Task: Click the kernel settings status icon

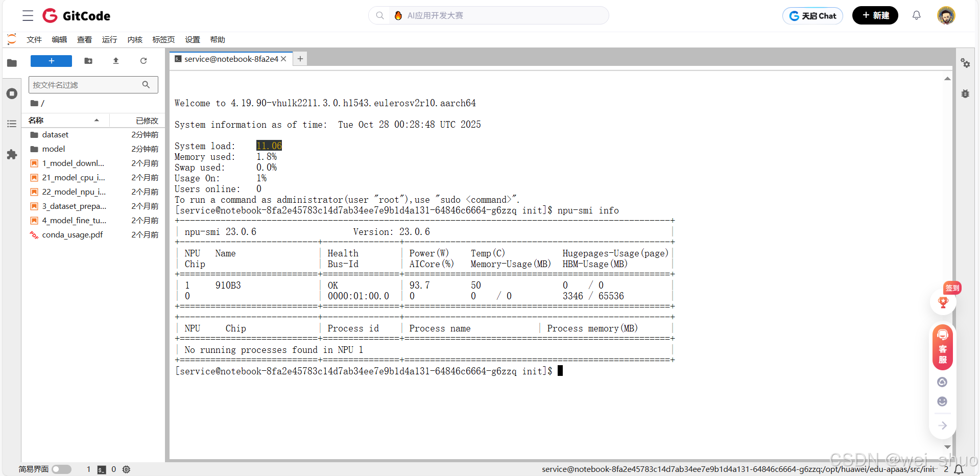Action: pos(127,469)
